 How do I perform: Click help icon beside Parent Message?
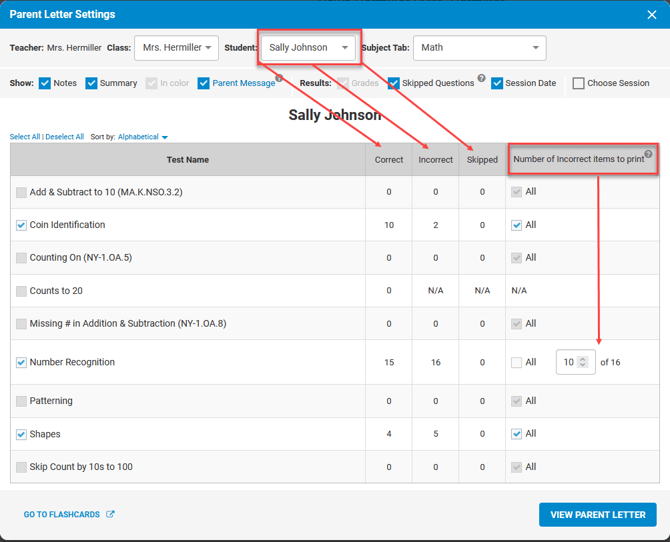(x=279, y=78)
